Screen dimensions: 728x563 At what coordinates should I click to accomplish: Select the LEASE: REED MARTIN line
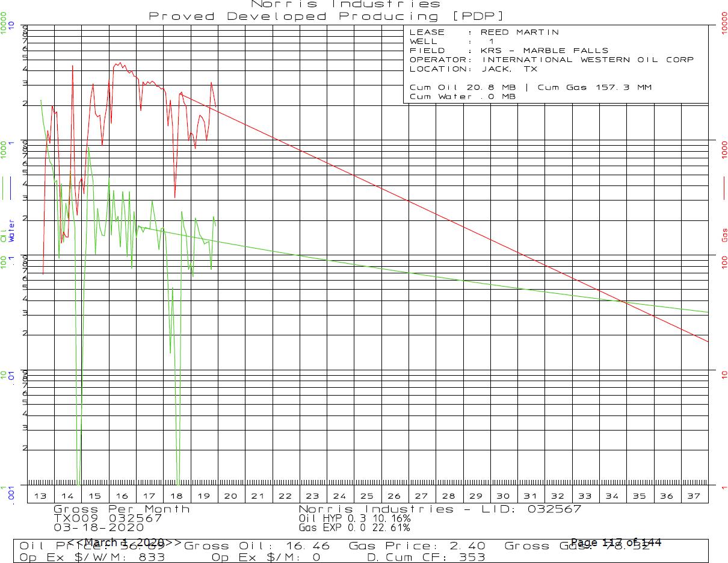point(484,33)
